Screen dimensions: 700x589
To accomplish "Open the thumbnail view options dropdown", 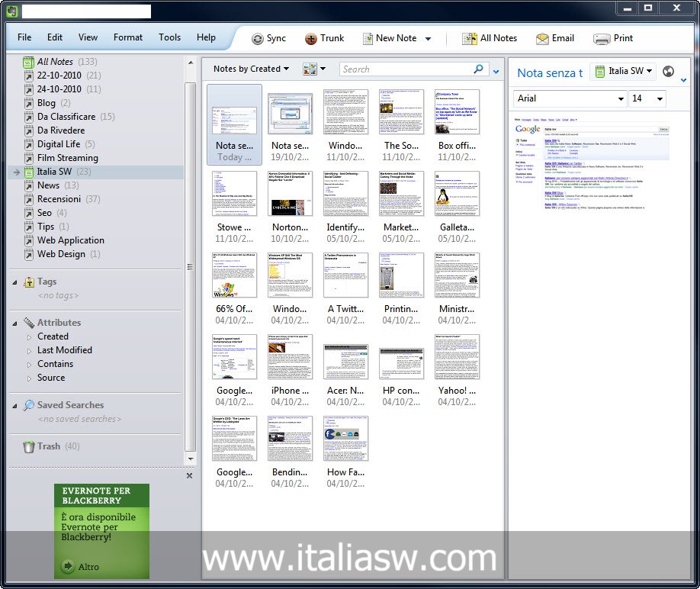I will pos(314,69).
